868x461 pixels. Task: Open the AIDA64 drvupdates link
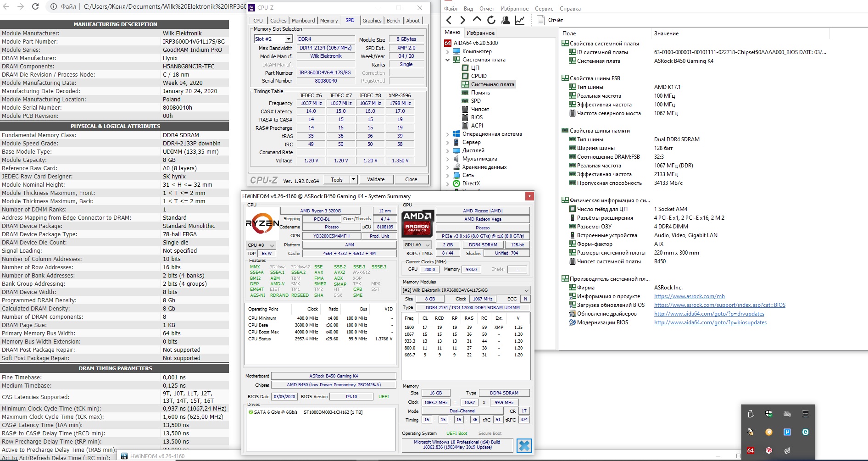coord(709,314)
